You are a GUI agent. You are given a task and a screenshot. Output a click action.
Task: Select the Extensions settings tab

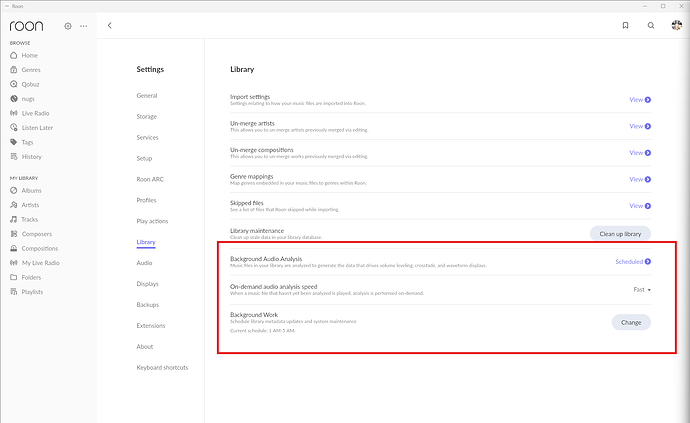click(151, 326)
